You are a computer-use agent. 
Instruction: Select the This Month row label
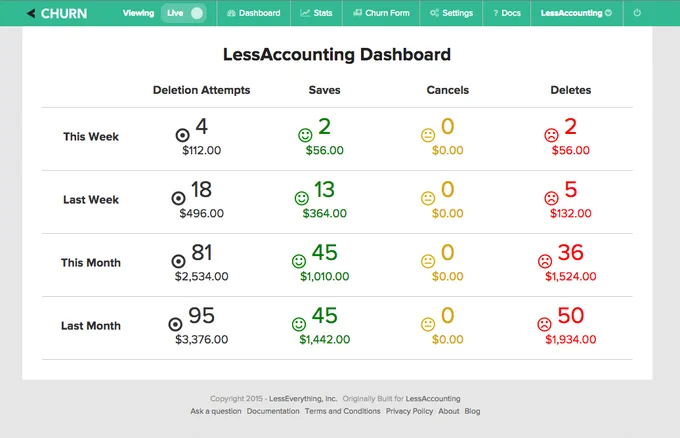91,263
